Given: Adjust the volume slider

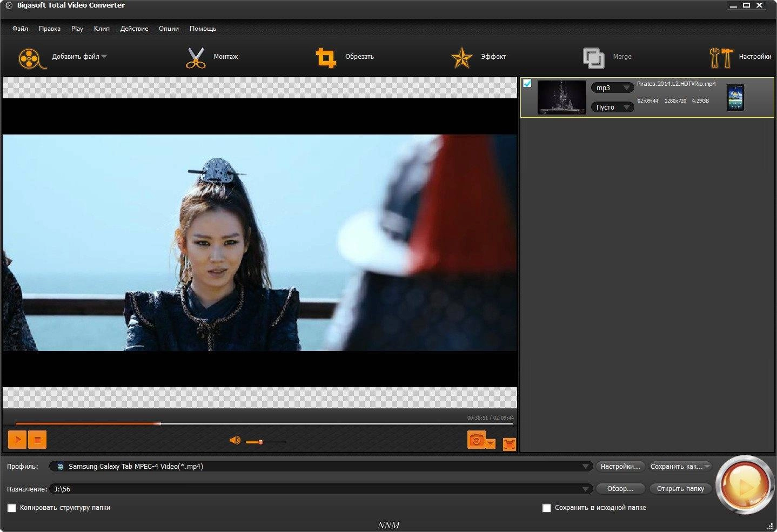Looking at the screenshot, I should click(x=266, y=442).
